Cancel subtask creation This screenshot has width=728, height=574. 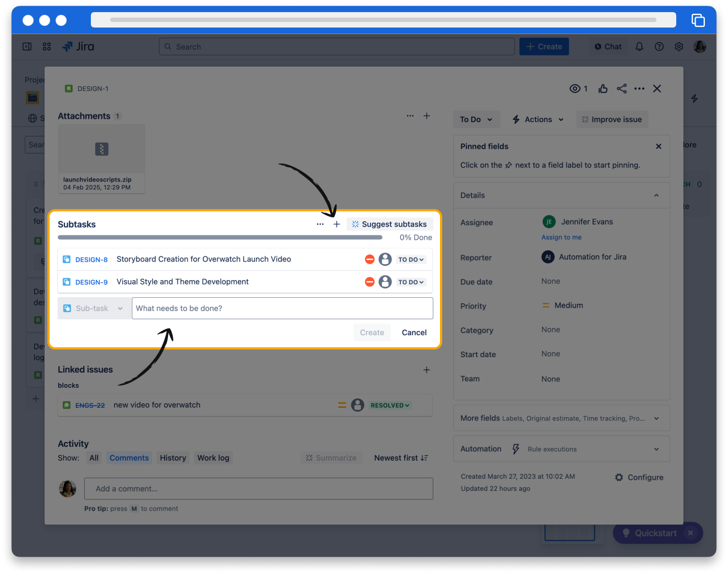coord(414,332)
